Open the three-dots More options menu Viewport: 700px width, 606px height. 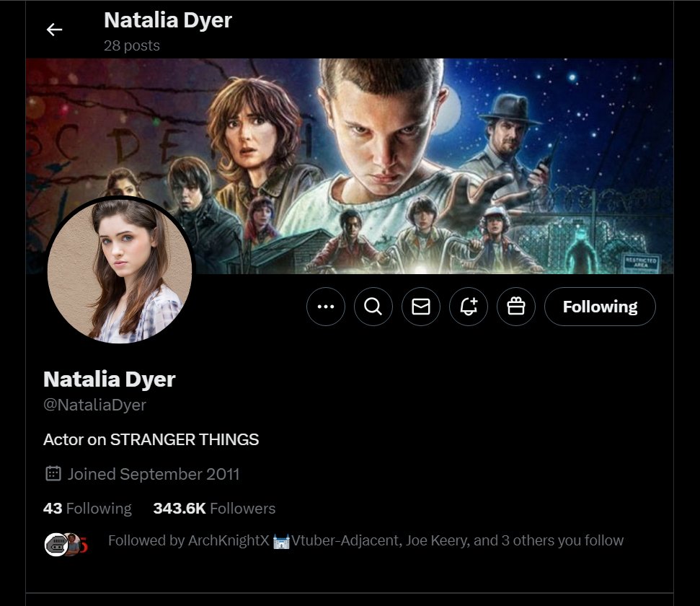[326, 307]
